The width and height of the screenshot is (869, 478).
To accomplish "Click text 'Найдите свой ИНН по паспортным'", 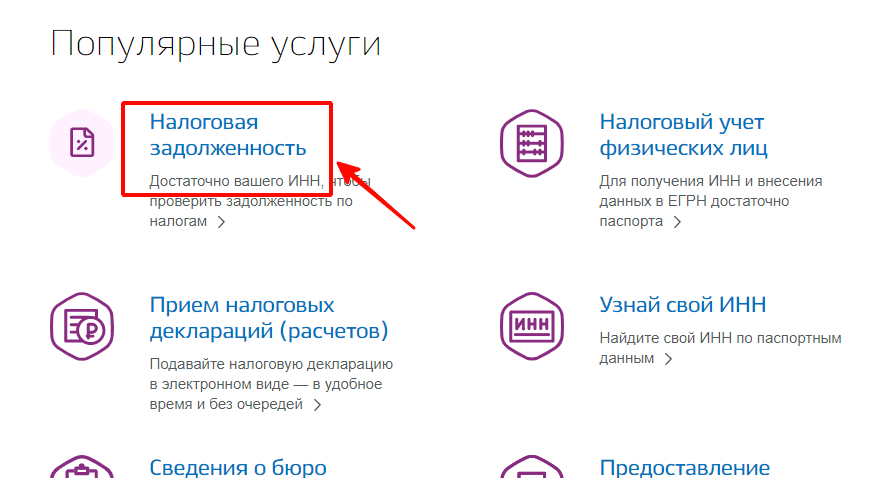I will 720,338.
